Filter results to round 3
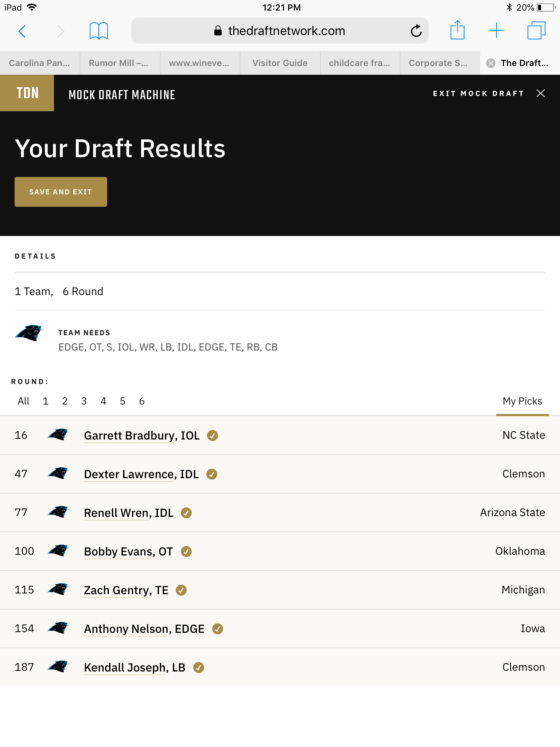560x747 pixels. [84, 401]
